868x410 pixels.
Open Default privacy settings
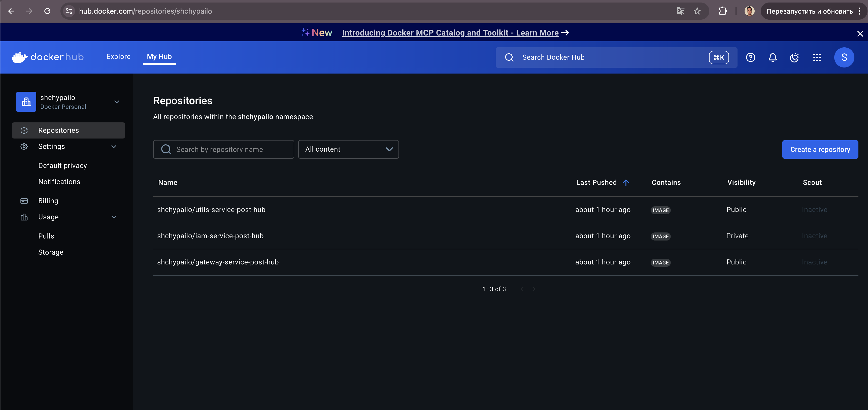tap(63, 165)
